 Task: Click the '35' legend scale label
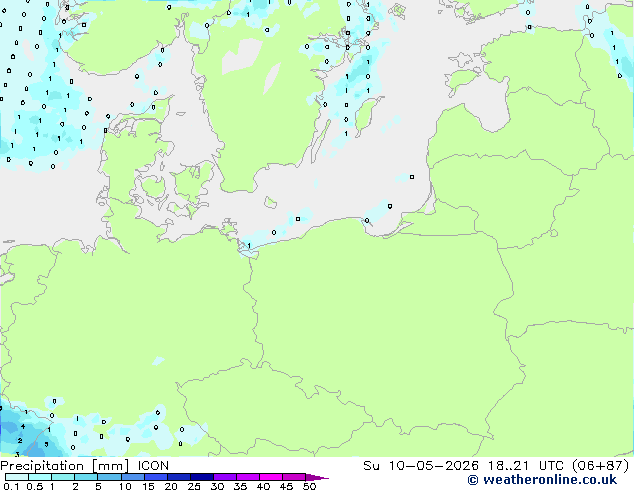point(240,486)
